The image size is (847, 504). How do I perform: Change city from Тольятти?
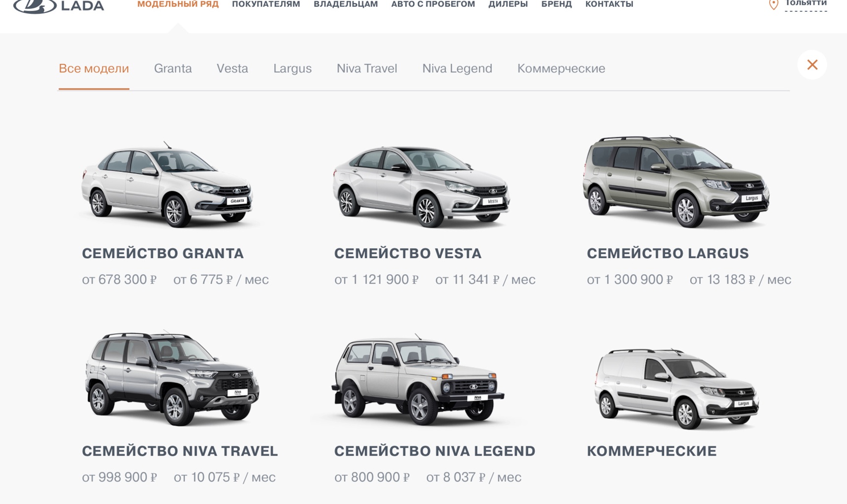(x=806, y=4)
